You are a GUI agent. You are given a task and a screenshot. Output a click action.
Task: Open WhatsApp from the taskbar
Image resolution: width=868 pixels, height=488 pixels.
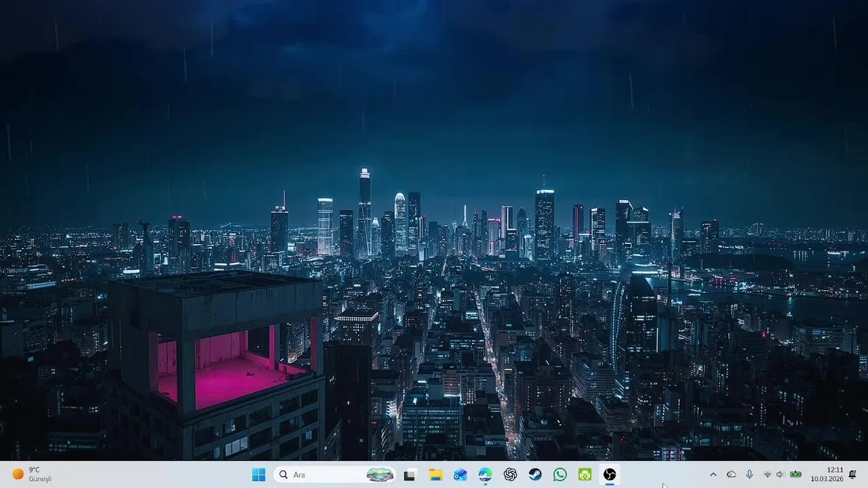point(560,475)
